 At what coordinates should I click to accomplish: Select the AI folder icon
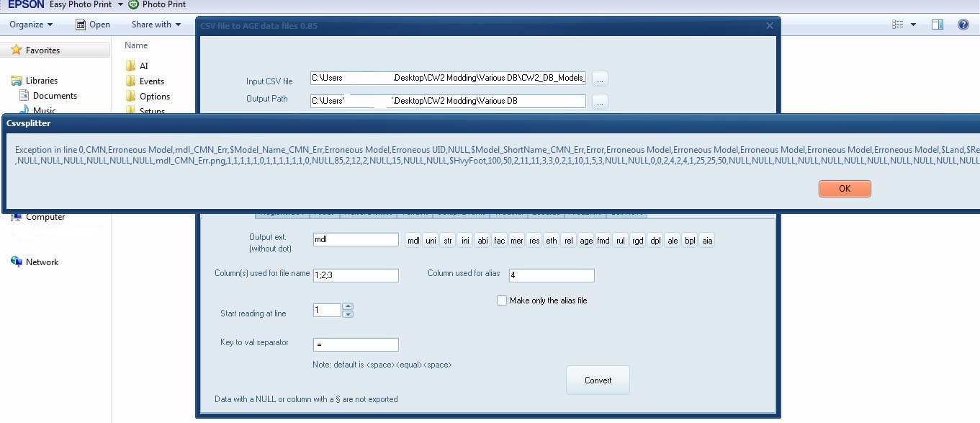[x=130, y=66]
